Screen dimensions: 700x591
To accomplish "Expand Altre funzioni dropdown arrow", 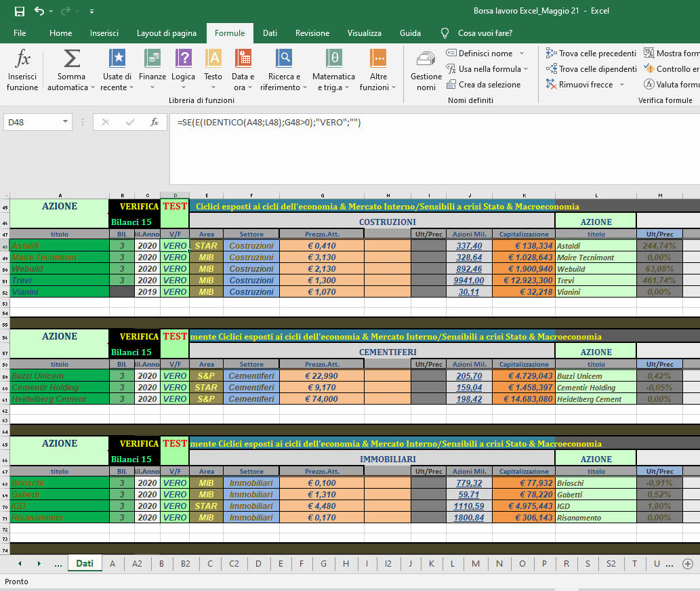I will point(394,87).
